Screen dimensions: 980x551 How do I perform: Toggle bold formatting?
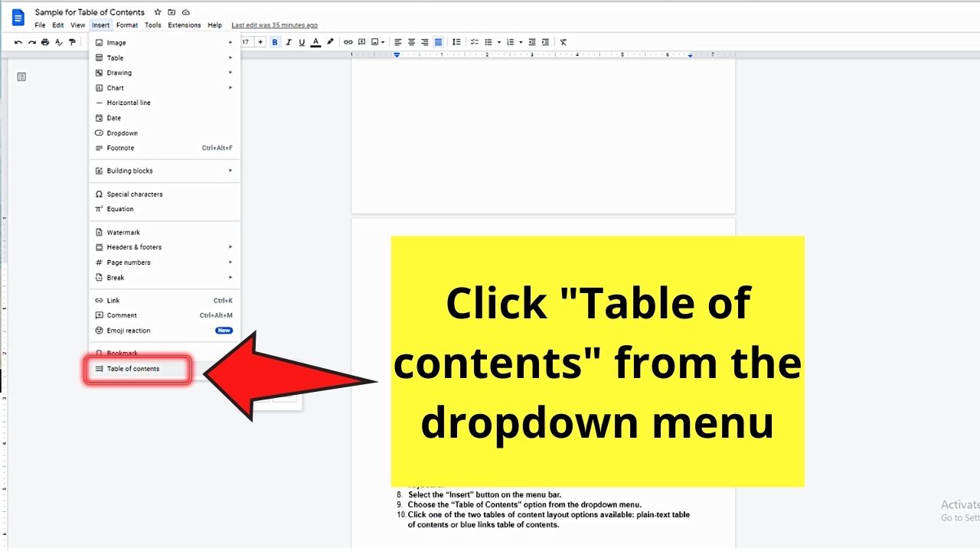point(275,41)
